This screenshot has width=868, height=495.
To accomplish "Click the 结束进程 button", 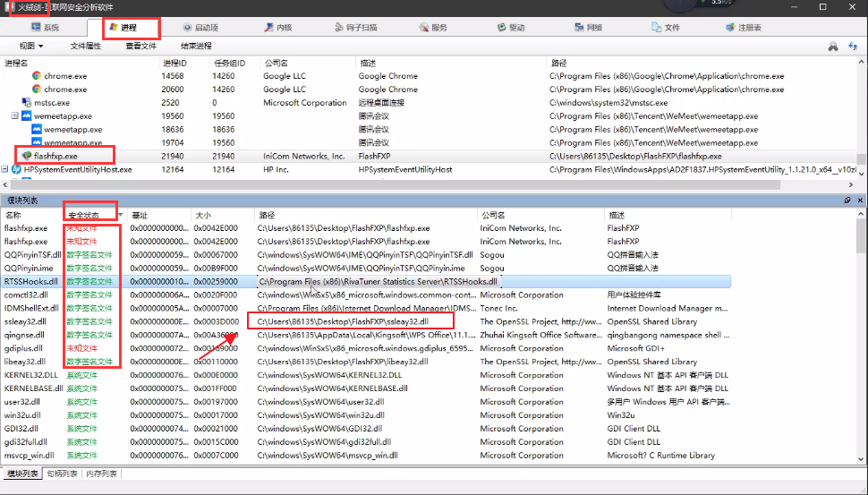I will (x=196, y=46).
